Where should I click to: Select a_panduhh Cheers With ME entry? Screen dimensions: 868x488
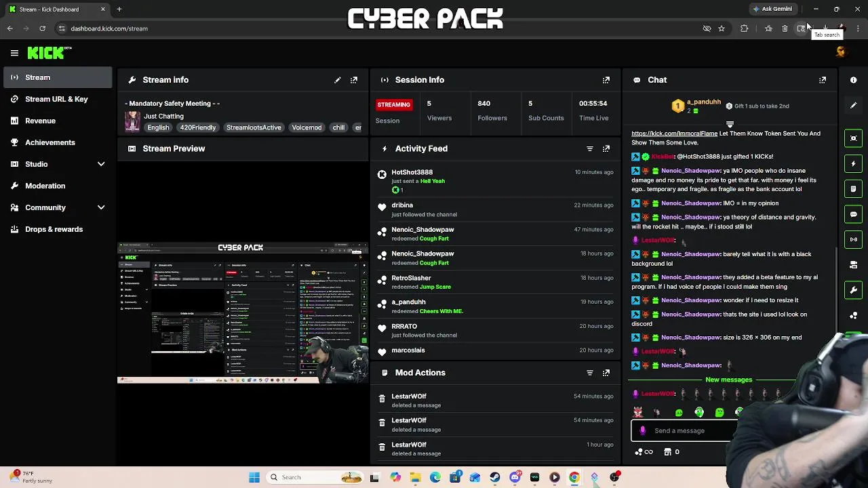tap(495, 306)
